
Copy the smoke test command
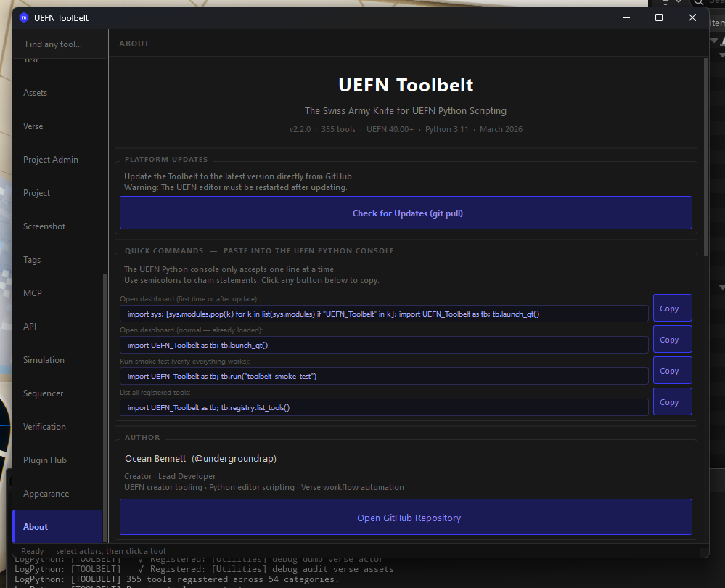[x=672, y=370]
